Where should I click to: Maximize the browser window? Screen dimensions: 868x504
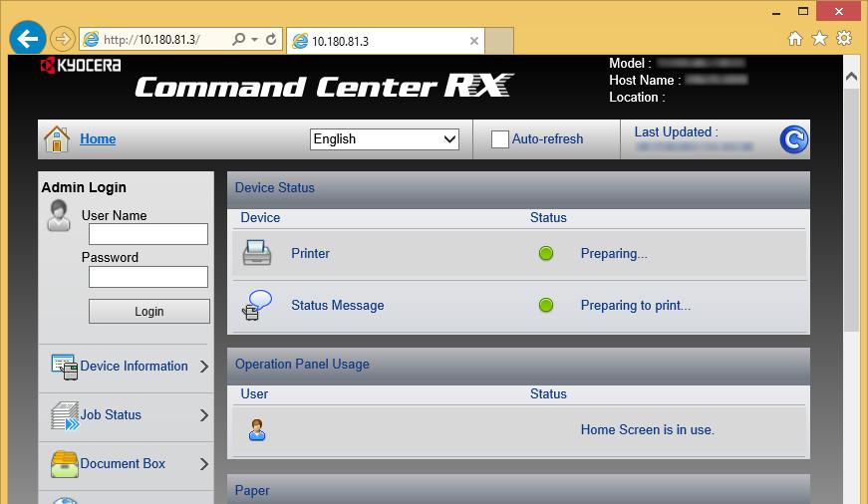(x=803, y=11)
